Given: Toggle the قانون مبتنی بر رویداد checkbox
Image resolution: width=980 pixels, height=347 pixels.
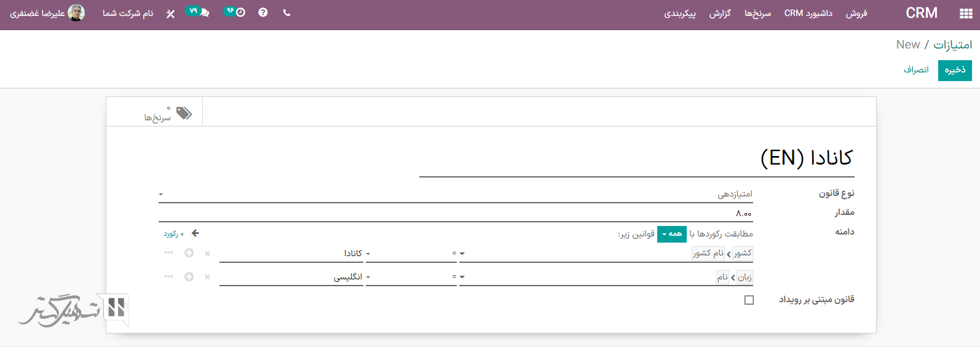Looking at the screenshot, I should pos(749,300).
